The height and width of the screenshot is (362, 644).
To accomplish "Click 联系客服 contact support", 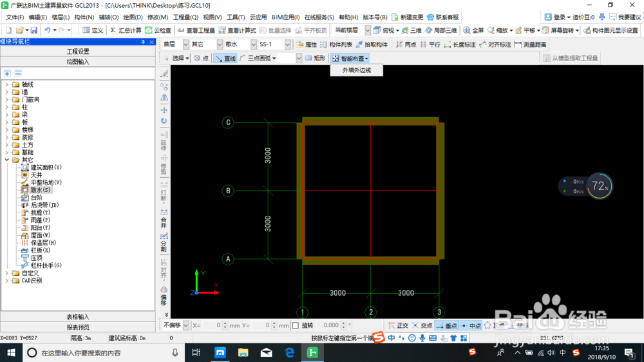I will click(x=443, y=17).
